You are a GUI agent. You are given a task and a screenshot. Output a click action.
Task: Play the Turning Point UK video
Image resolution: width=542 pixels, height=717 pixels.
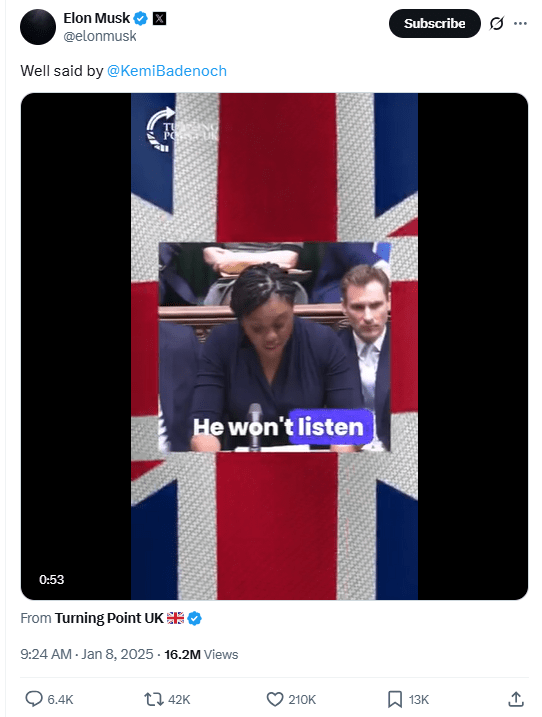pos(274,346)
